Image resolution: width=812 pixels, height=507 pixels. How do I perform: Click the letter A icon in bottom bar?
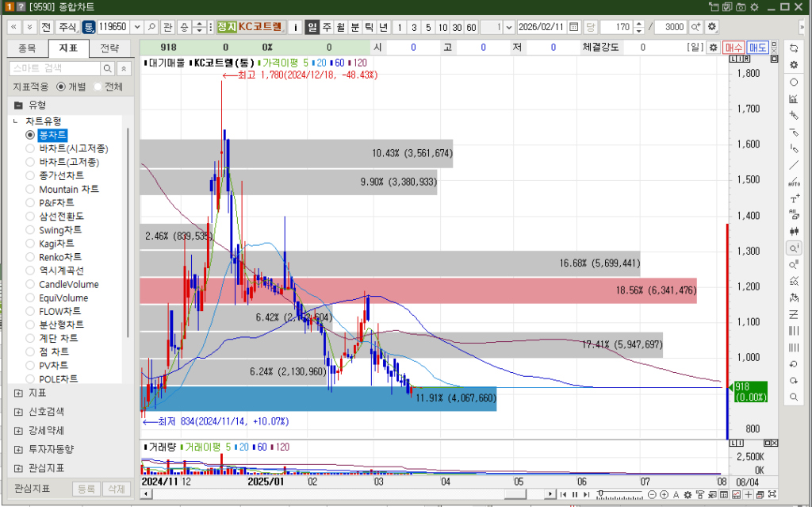point(676,494)
